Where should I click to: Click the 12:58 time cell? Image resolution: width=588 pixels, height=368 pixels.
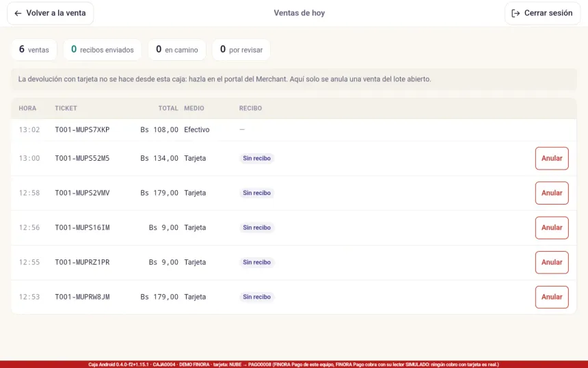click(29, 193)
